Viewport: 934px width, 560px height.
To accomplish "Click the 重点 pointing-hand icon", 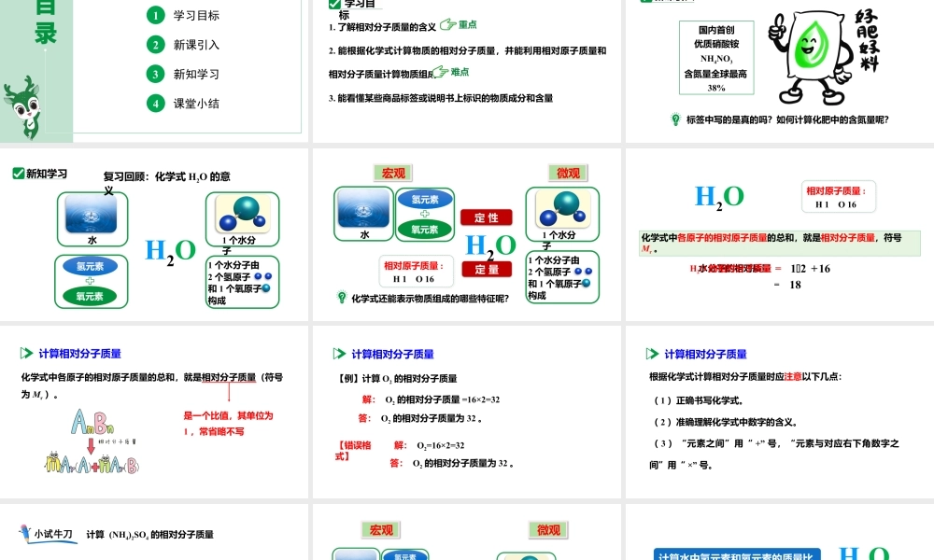I will [x=448, y=25].
